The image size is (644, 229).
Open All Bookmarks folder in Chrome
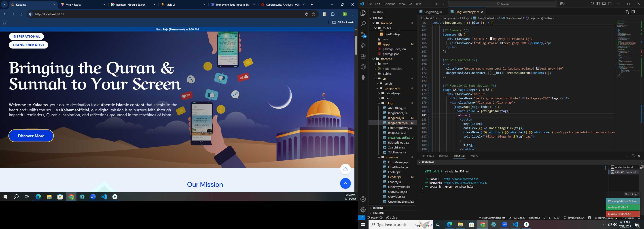click(x=343, y=23)
